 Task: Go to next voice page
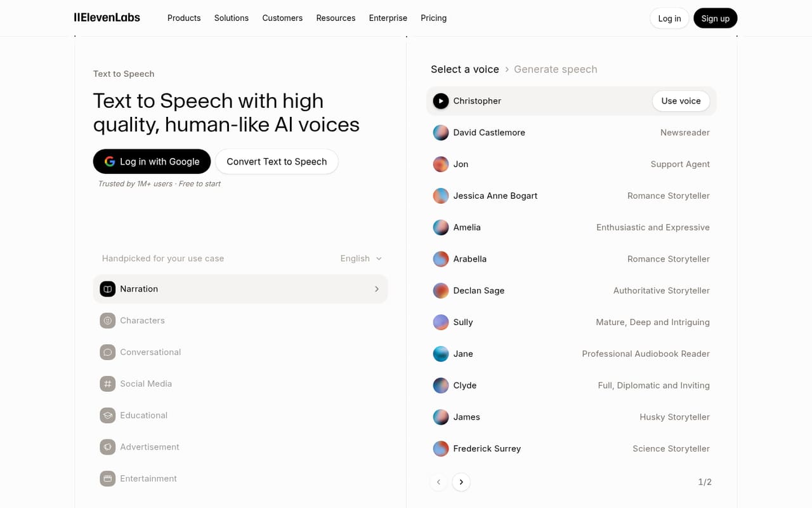click(x=461, y=482)
